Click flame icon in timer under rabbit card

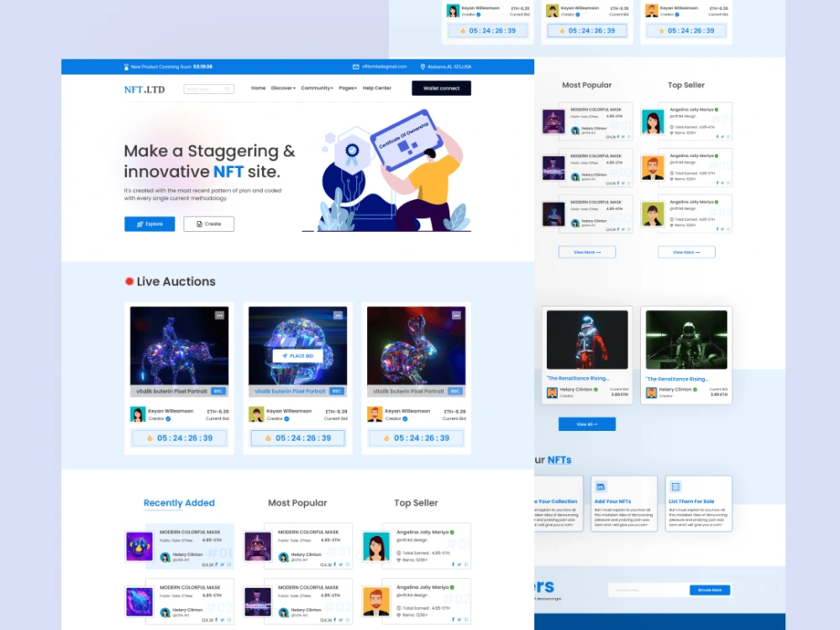click(386, 438)
